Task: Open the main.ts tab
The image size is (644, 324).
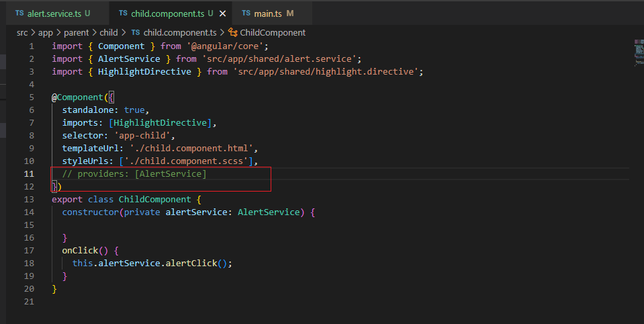Action: (269, 13)
